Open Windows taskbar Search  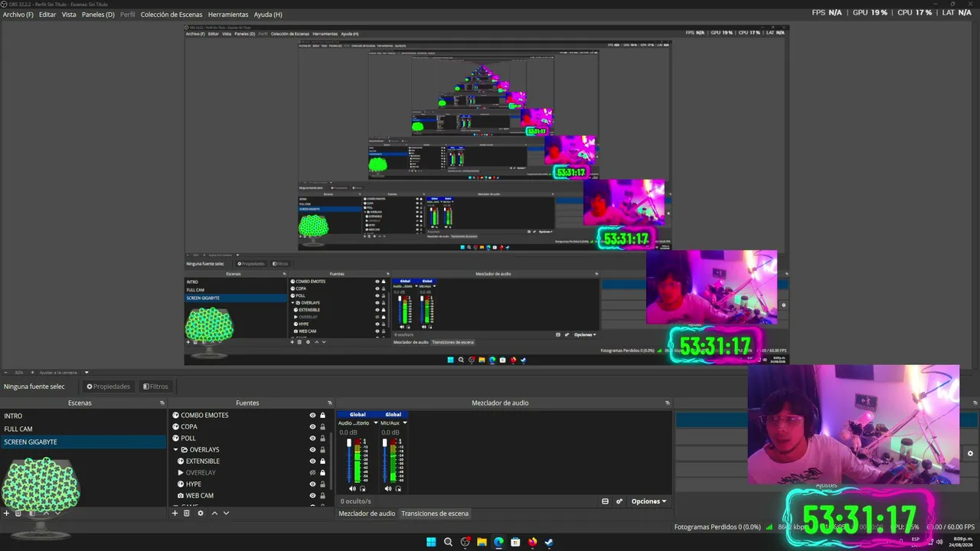click(x=448, y=542)
